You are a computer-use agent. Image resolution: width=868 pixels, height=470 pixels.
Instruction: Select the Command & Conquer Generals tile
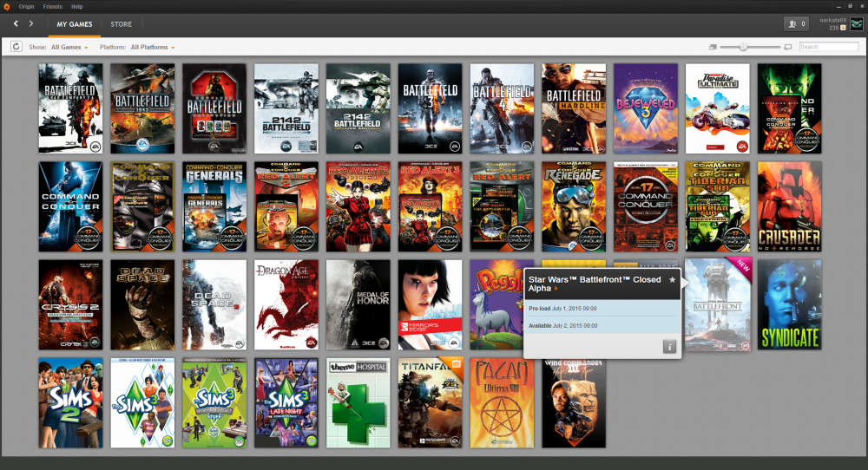(214, 206)
